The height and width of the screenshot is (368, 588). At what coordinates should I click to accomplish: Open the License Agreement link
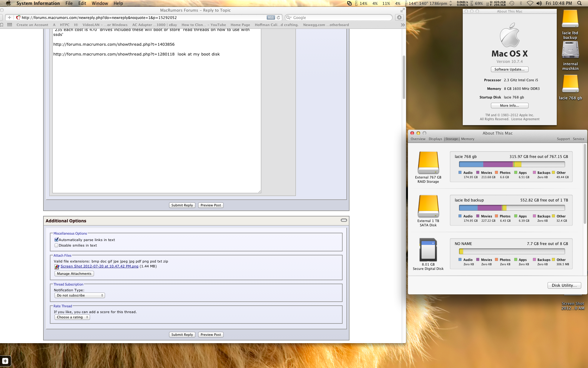(525, 119)
